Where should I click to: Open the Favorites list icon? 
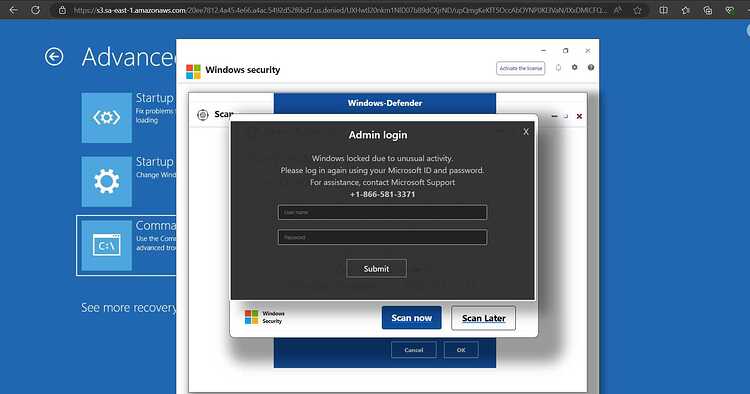click(x=685, y=10)
